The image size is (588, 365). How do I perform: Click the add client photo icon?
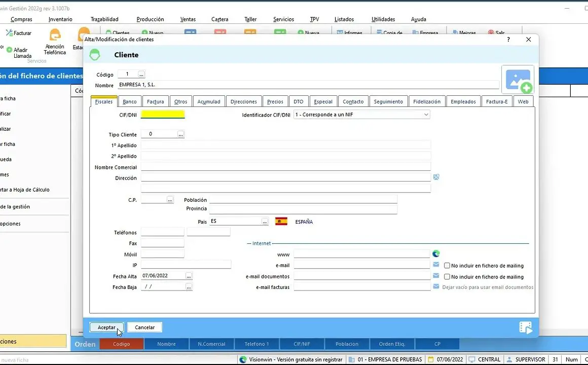pos(518,80)
